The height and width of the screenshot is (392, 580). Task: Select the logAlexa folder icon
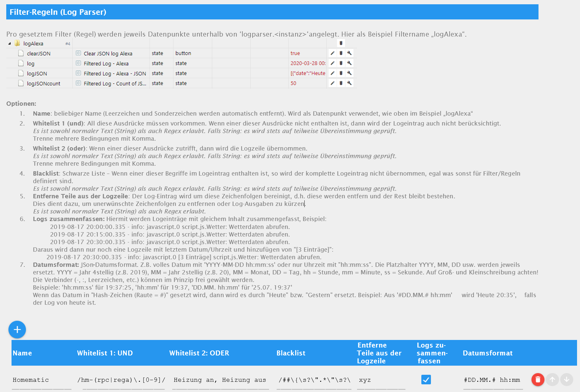17,43
